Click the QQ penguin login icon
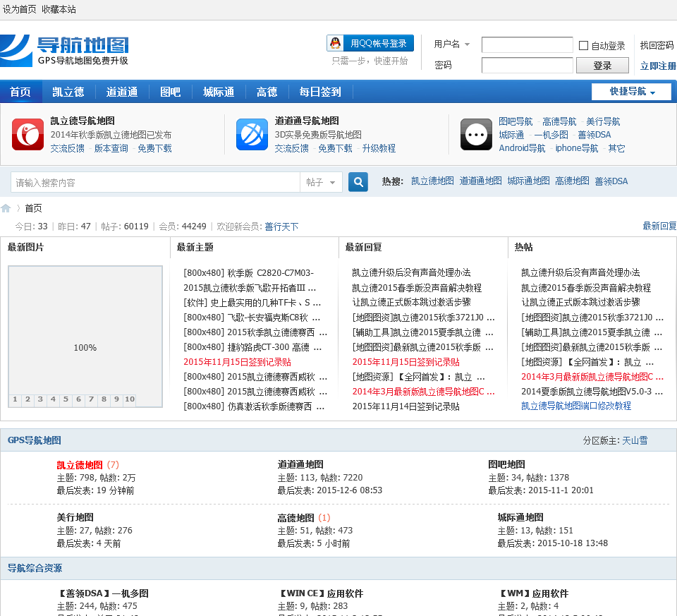Screen dimensions: 677x616 (x=335, y=43)
